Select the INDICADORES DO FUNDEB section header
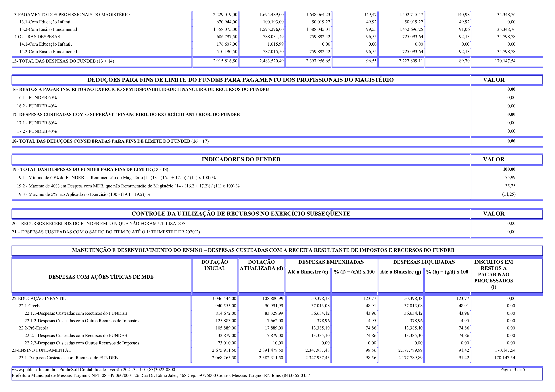555x392 pixels. (x=241, y=159)
